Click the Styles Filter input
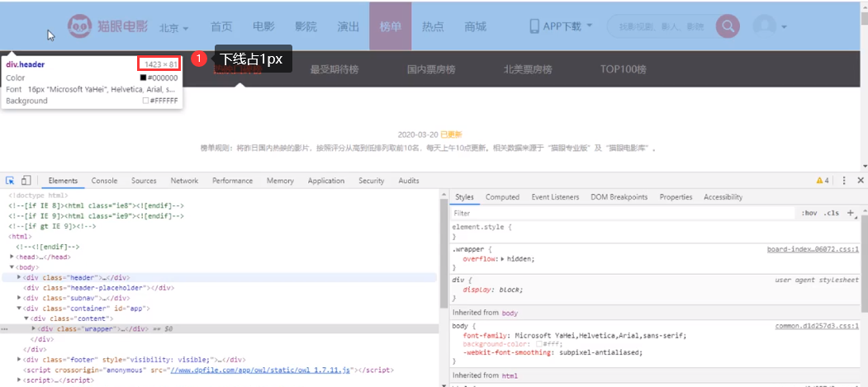 point(623,214)
